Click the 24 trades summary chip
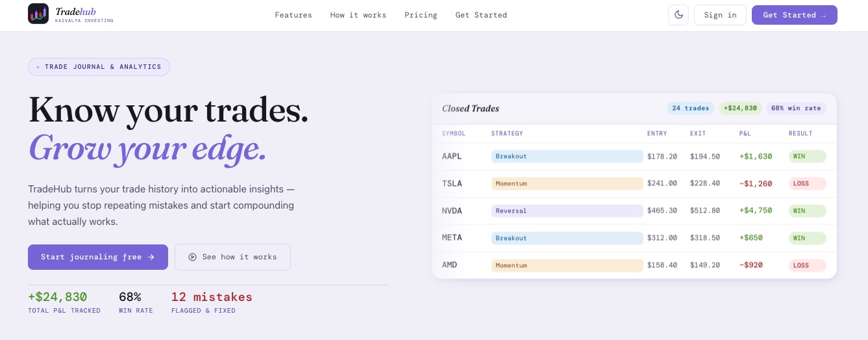Viewport: 868px width, 340px height. coord(691,108)
